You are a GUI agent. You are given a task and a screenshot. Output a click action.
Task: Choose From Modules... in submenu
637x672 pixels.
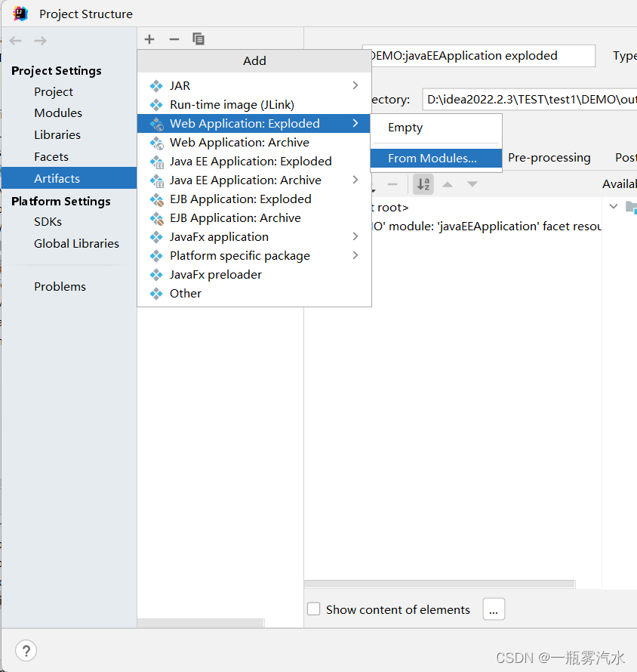(x=436, y=159)
